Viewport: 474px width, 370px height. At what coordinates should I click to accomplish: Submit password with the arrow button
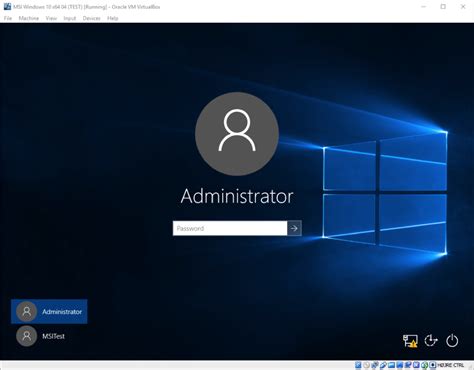point(294,228)
